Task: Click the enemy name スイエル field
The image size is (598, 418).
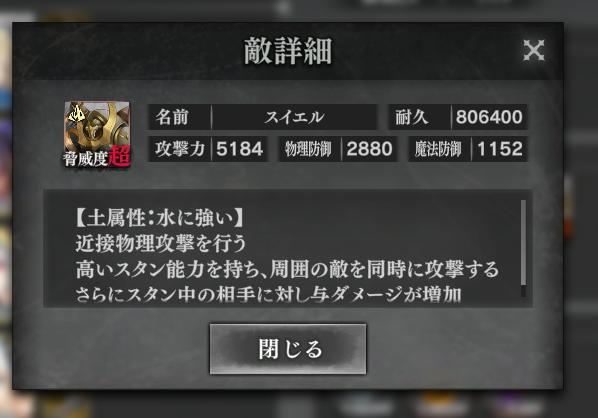Action: (294, 117)
